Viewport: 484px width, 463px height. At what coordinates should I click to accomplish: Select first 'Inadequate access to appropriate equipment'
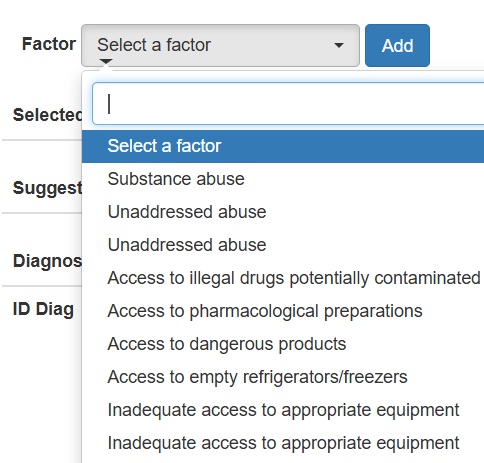[x=283, y=410]
